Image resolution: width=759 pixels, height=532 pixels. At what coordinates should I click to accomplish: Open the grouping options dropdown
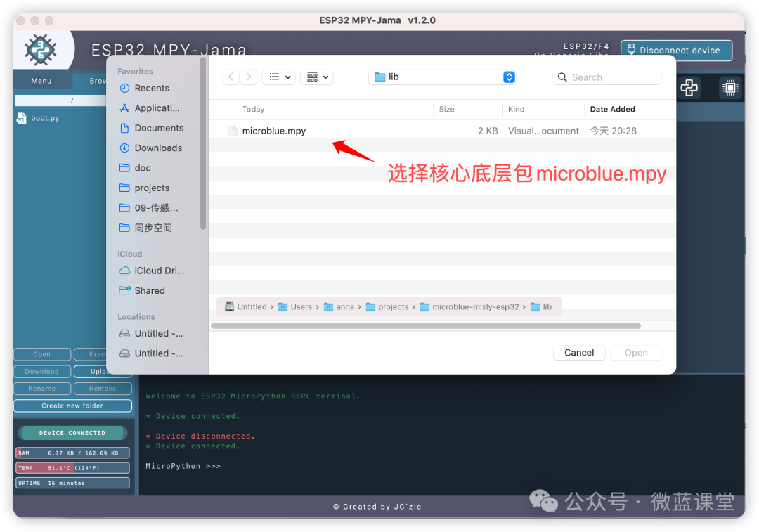317,77
